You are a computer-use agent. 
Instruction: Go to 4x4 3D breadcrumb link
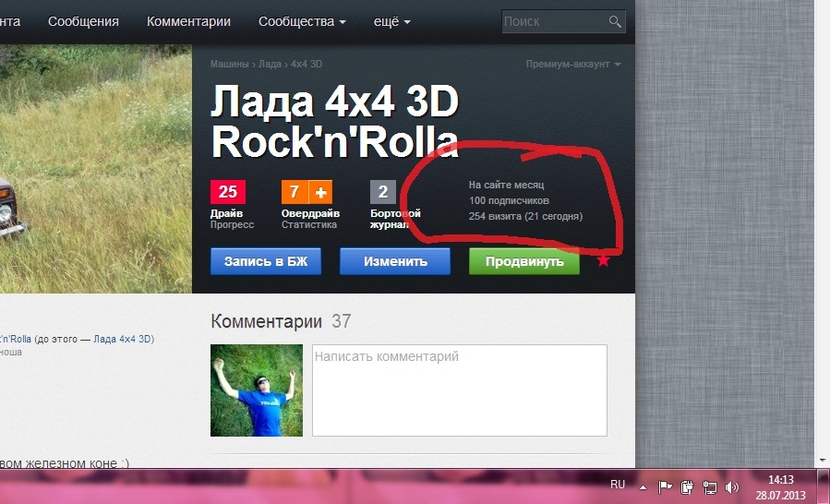tap(307, 64)
